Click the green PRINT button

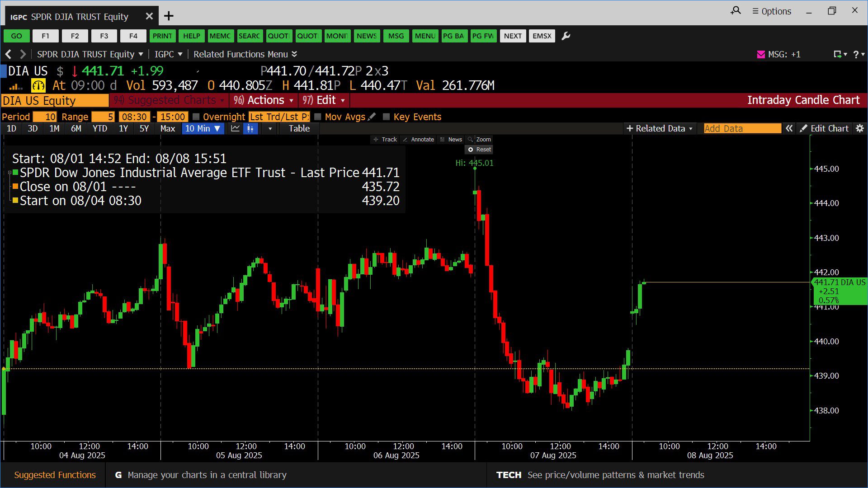pyautogui.click(x=162, y=36)
